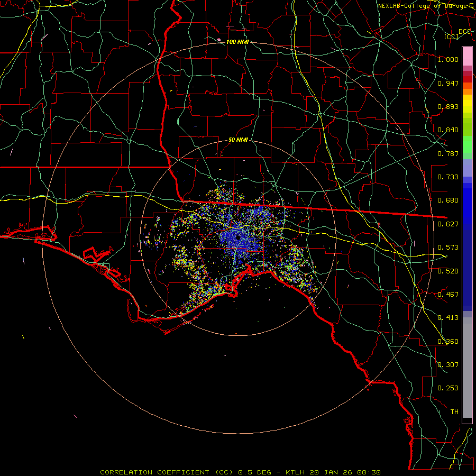
Task: Click the NEXLAB-College of DuPage credit text
Action: (426, 6)
